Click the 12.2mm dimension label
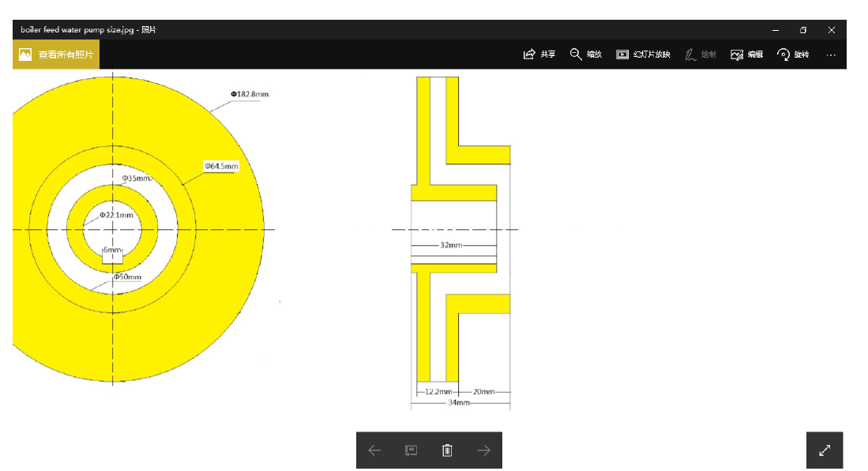Screen dimensions: 868x471 (x=438, y=392)
